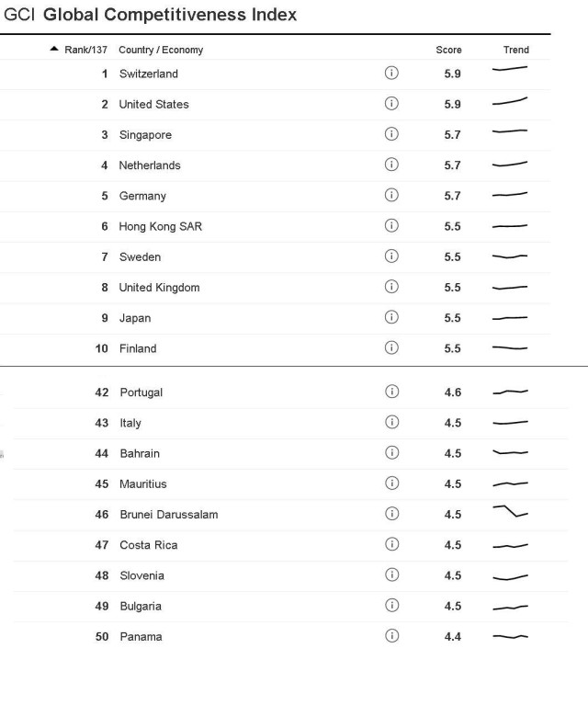Click Singapore's info icon
Image resolution: width=588 pixels, height=705 pixels.
point(391,134)
